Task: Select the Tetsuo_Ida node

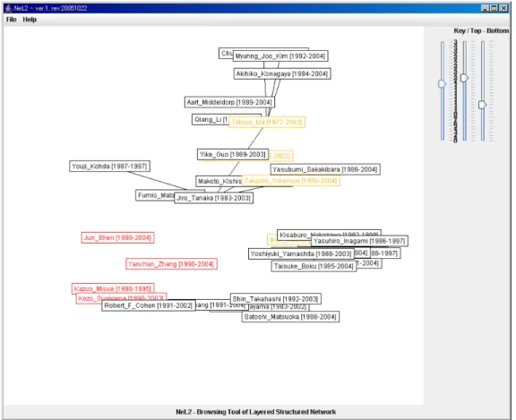Action: 267,123
